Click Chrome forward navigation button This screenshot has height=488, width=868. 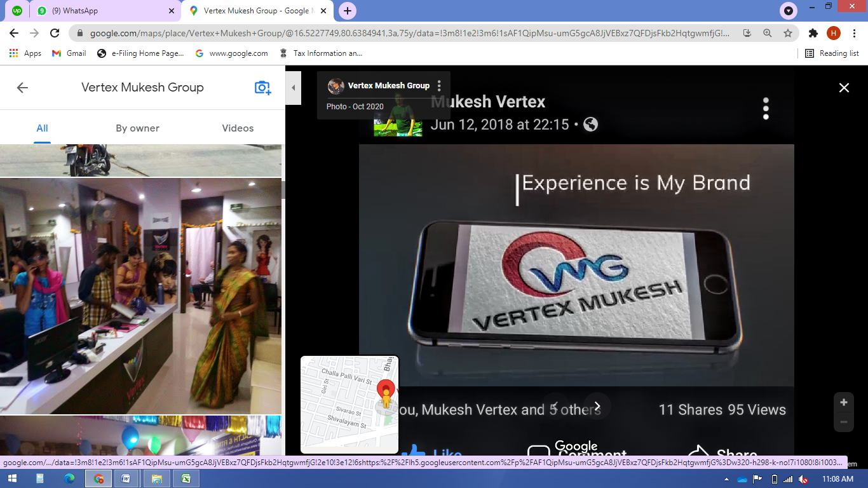click(34, 33)
